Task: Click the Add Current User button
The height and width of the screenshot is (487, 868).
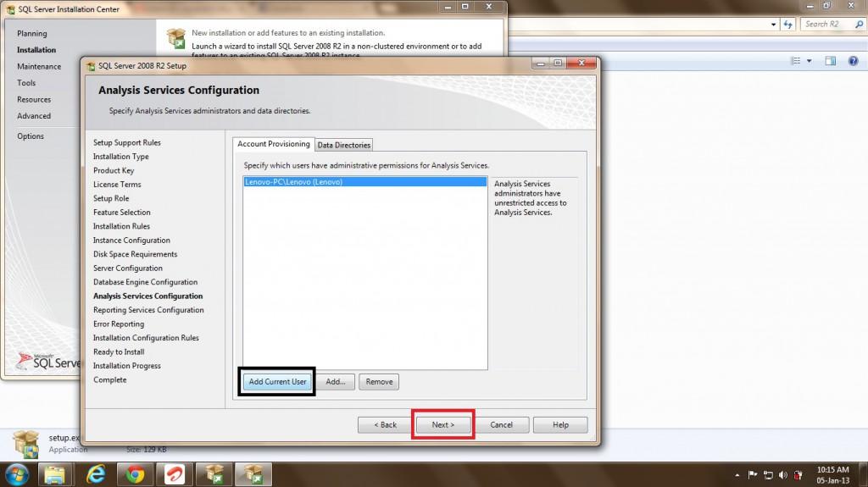Action: (277, 381)
